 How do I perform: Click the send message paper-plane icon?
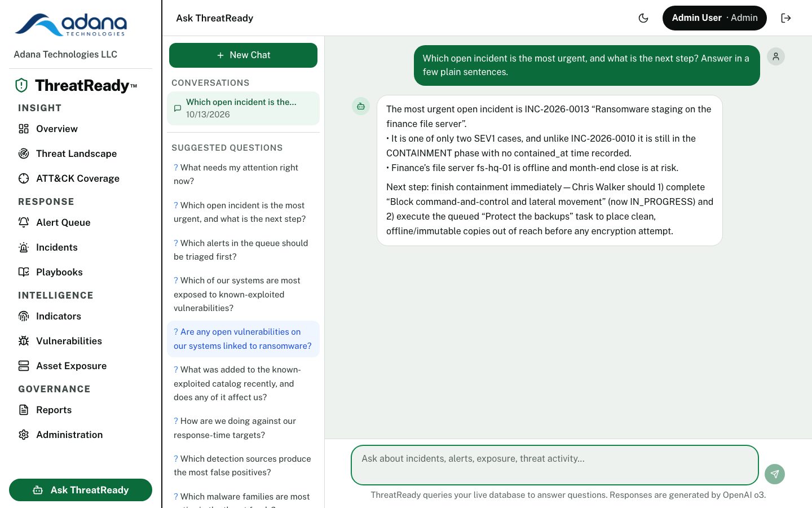[775, 474]
